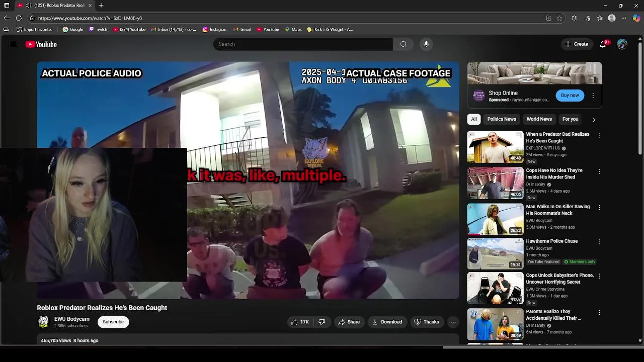644x362 pixels.
Task: Open the Inbox bookmark
Action: tap(173, 30)
